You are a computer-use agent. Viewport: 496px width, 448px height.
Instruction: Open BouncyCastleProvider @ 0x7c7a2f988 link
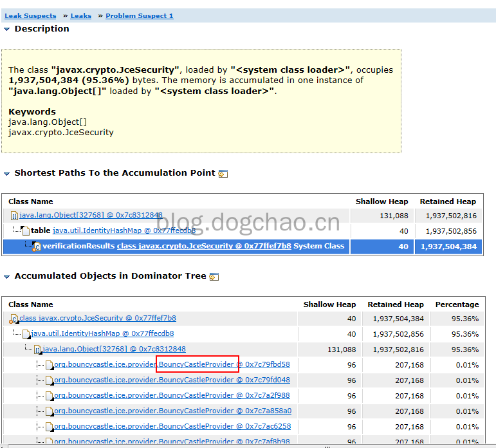(172, 395)
